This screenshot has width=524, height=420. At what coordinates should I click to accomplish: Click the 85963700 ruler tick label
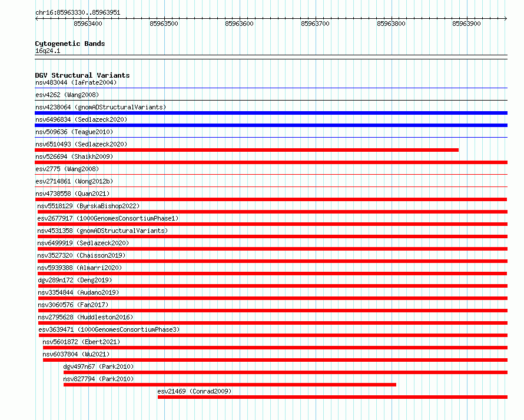coord(315,24)
